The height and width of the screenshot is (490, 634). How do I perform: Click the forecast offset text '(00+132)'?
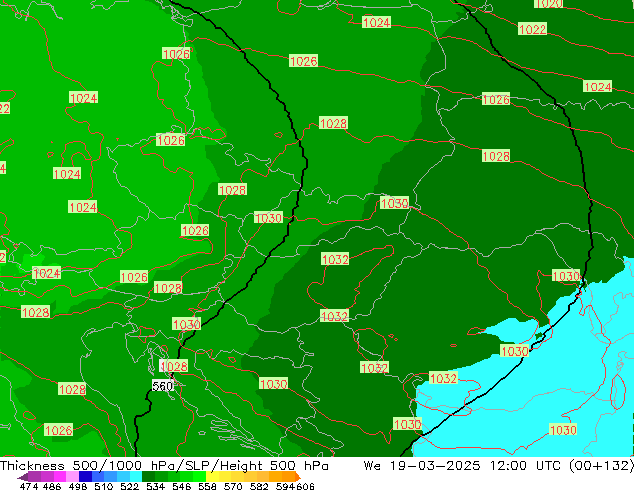(601, 465)
